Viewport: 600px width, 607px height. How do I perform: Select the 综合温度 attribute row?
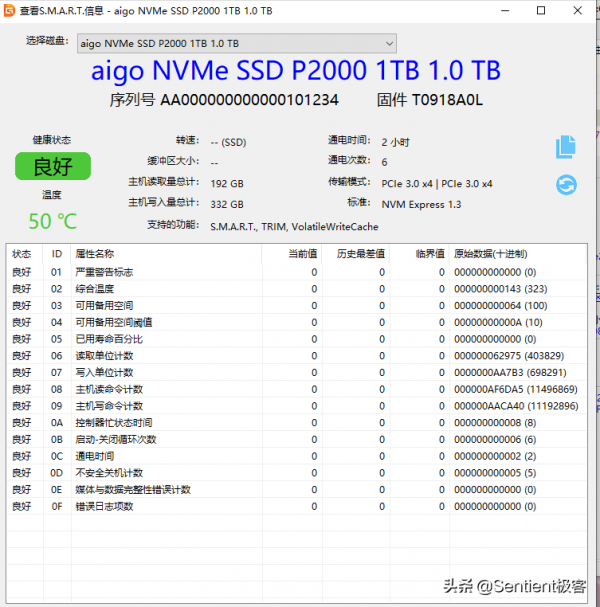[297, 289]
